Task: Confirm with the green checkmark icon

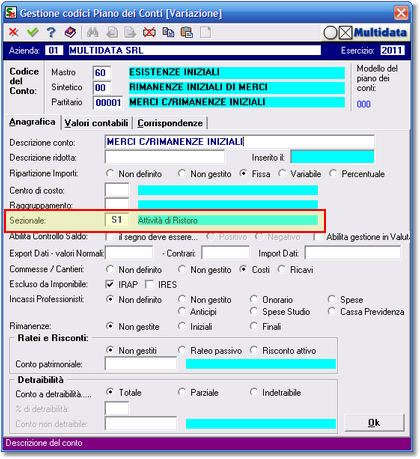Action: tap(33, 32)
